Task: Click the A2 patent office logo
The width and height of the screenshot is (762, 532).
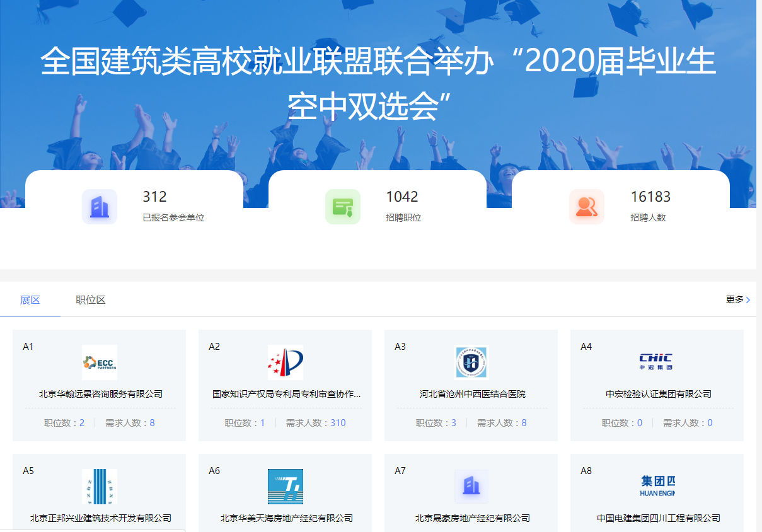Action: tap(285, 362)
